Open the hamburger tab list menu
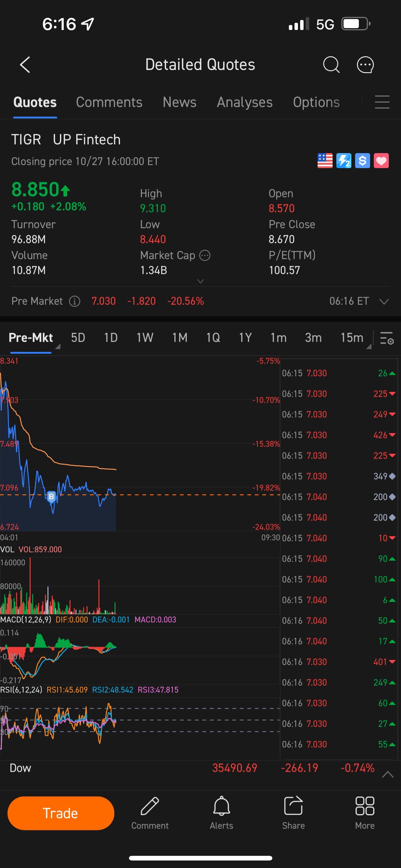 tap(382, 102)
